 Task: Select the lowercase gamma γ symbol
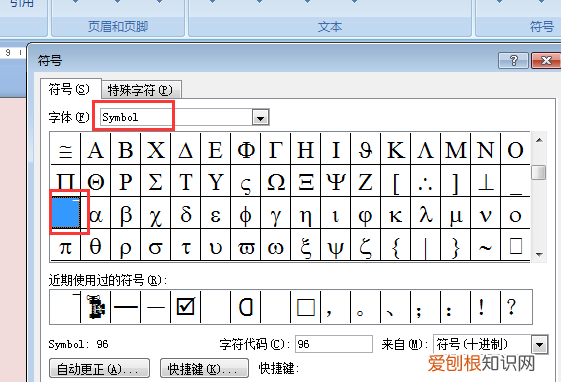tap(276, 213)
